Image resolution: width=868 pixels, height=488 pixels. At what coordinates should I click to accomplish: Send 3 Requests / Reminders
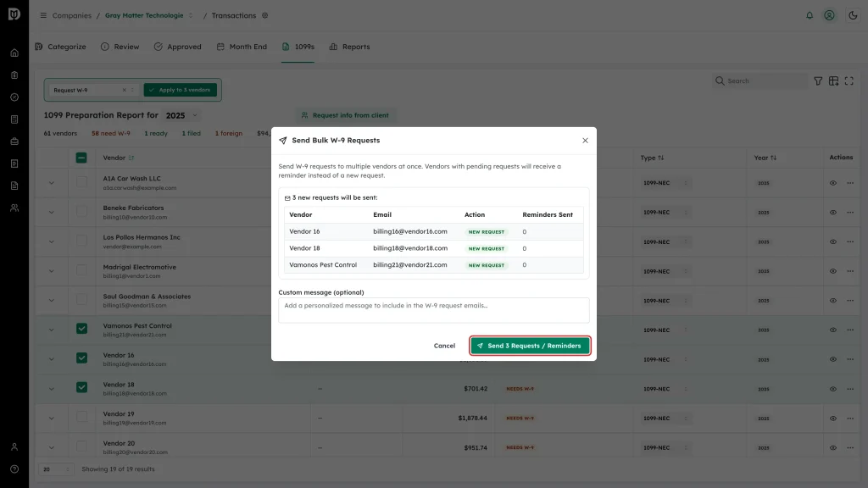[x=530, y=346]
